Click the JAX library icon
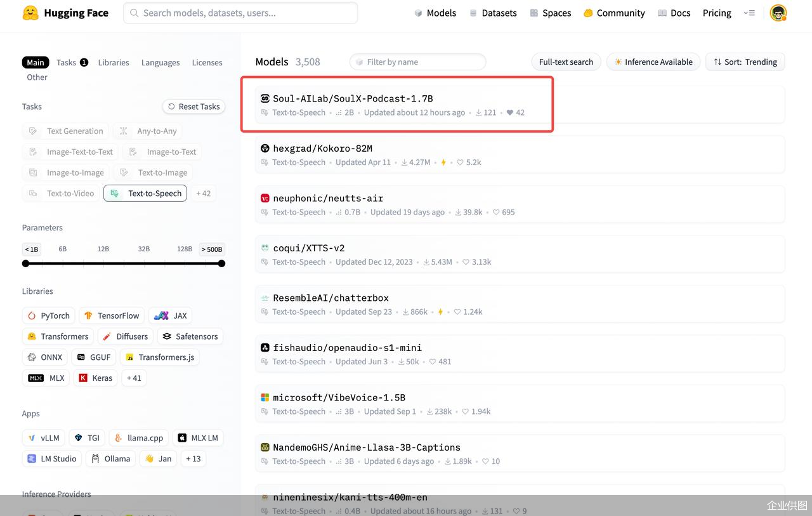812x516 pixels. [161, 315]
